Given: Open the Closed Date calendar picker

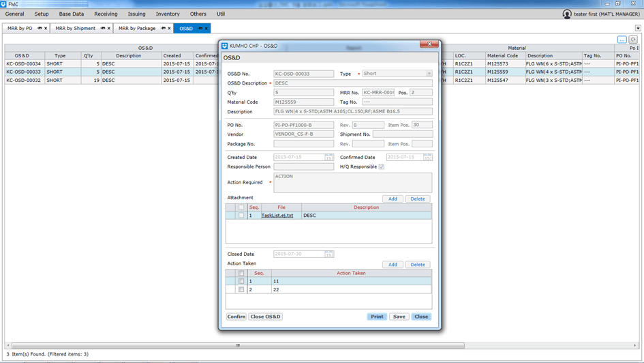Looking at the screenshot, I should [x=328, y=255].
